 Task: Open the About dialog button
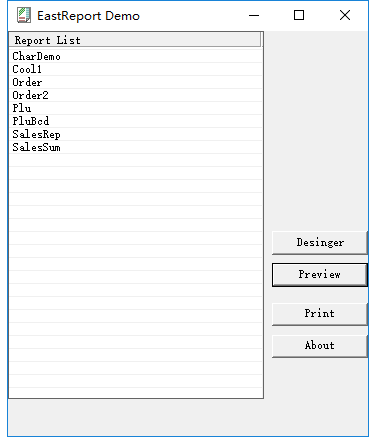[320, 346]
